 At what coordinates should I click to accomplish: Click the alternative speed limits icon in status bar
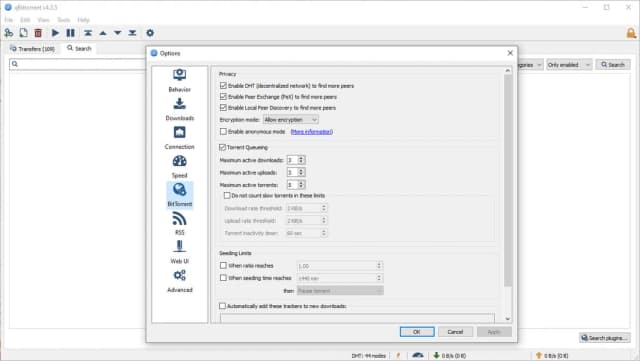(x=418, y=355)
